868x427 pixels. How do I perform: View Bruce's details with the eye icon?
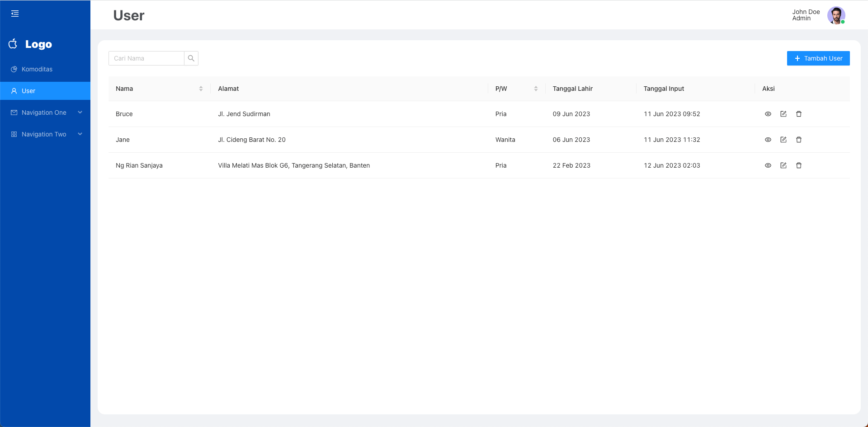768,114
